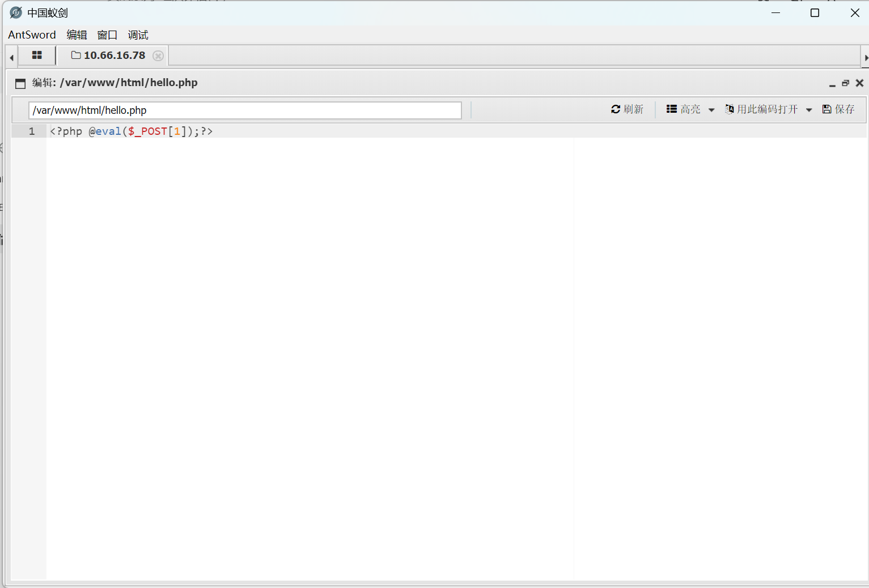
Task: Click the file path input field
Action: [245, 110]
